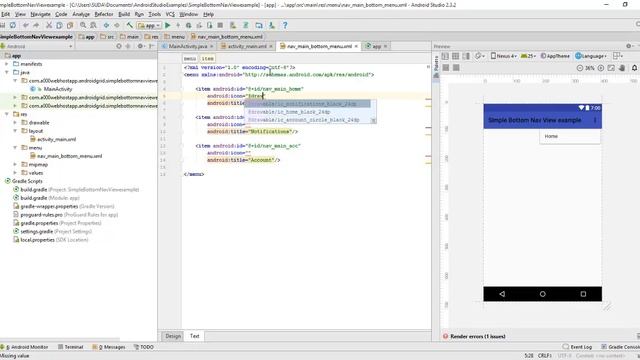Expand the values folder
The height and width of the screenshot is (360, 640).
(15, 173)
